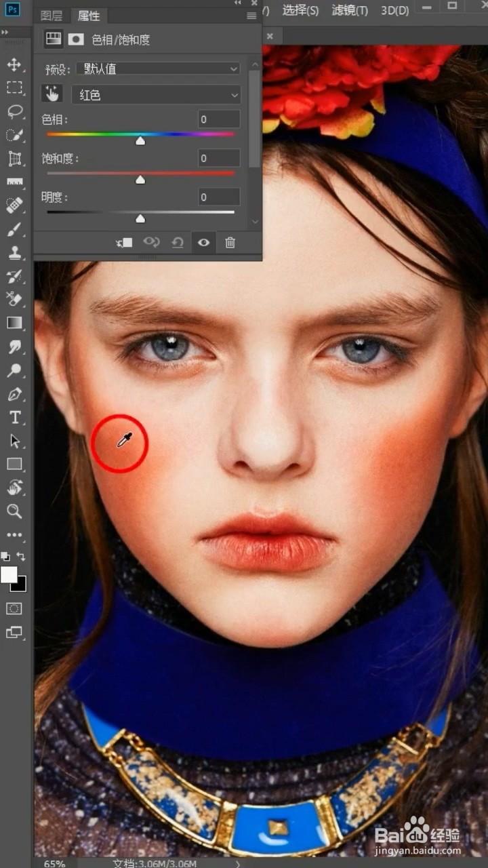Switch to the 图层 tab
Viewport: 488px width, 868px height.
(x=52, y=16)
